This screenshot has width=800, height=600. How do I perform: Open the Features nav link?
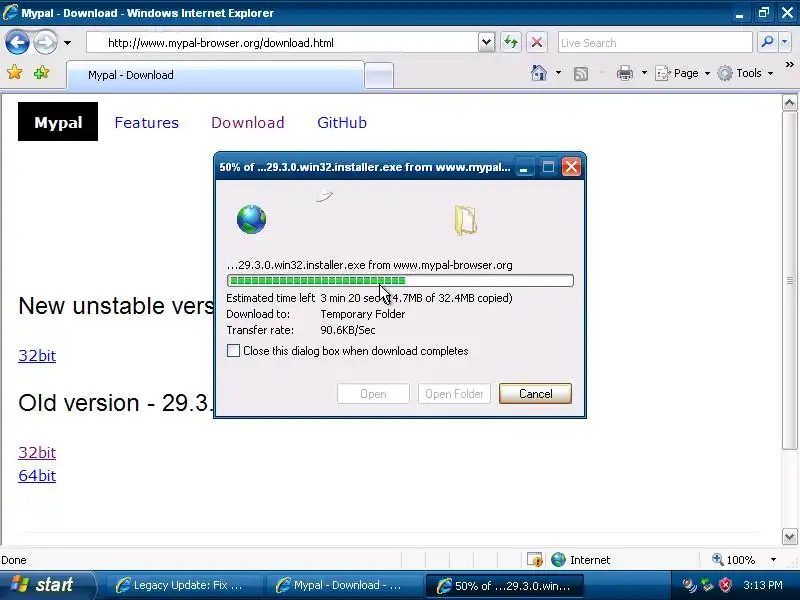[x=146, y=122]
